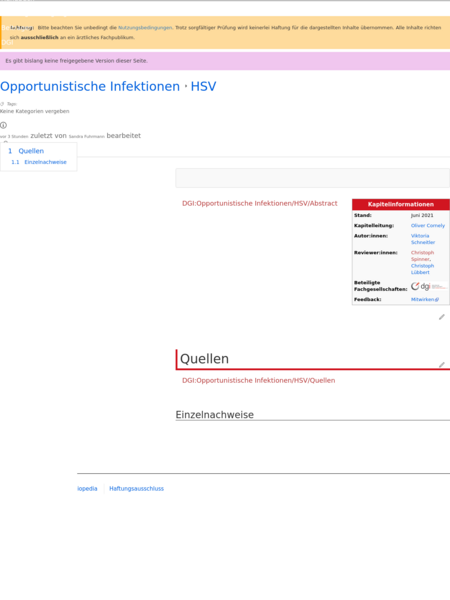Image resolution: width=450 pixels, height=600 pixels.
Task: Click the Sandra Fuhrmann editor name
Action: (x=86, y=136)
